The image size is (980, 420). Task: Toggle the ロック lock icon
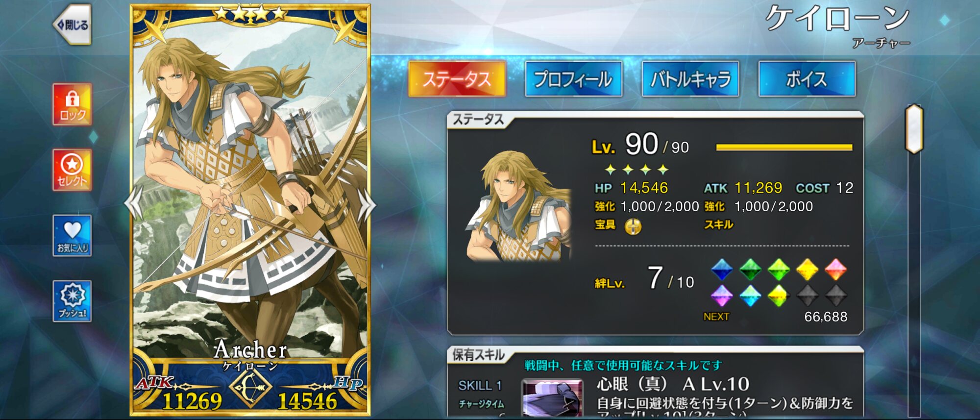pos(73,104)
